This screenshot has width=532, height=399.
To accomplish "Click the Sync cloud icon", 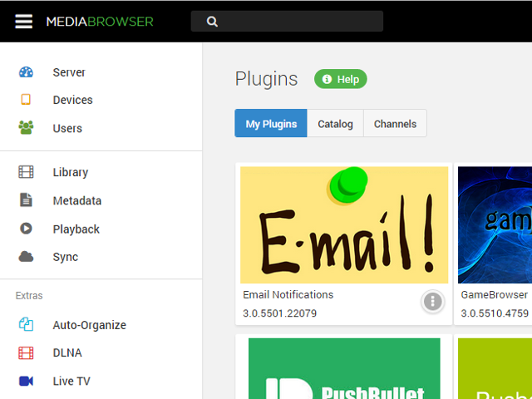I will [26, 257].
